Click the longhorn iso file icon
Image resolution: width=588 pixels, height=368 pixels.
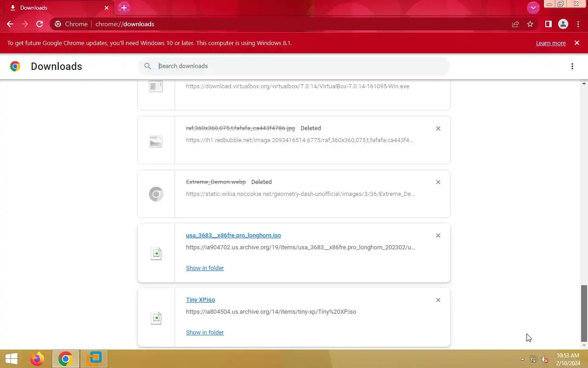pyautogui.click(x=156, y=253)
